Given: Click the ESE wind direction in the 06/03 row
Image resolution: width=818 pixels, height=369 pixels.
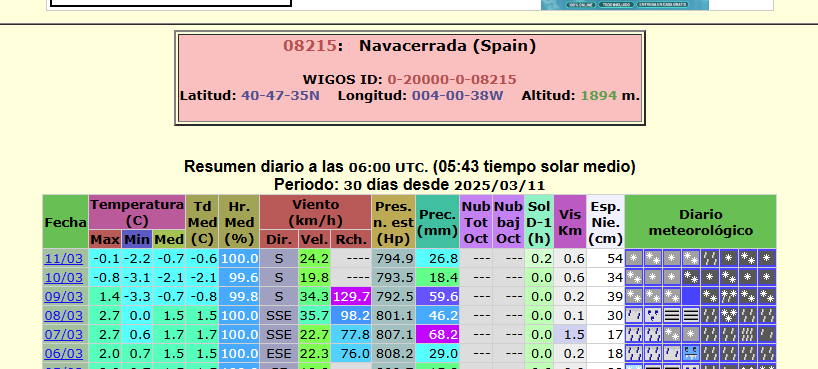Looking at the screenshot, I should tap(279, 353).
